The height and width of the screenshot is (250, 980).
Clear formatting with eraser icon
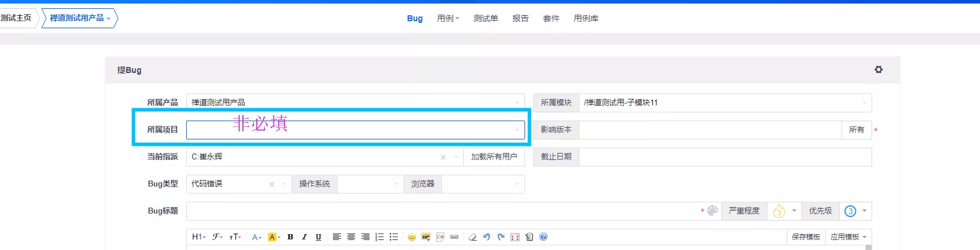[x=472, y=237]
